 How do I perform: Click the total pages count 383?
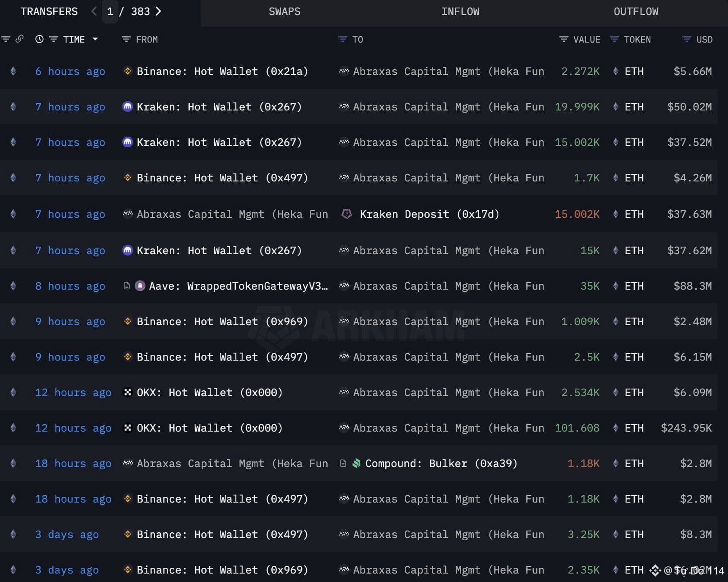[x=140, y=12]
